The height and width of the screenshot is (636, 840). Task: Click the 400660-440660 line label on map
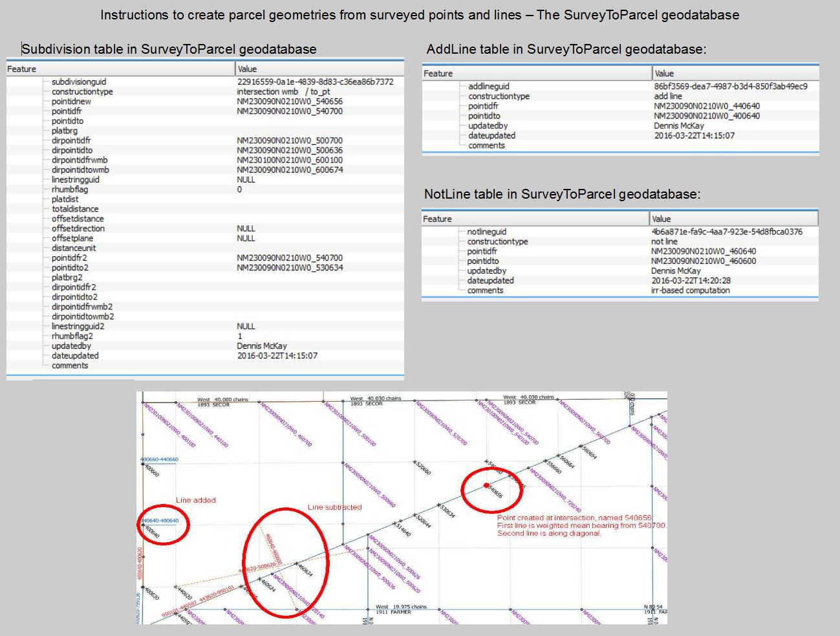[160, 459]
